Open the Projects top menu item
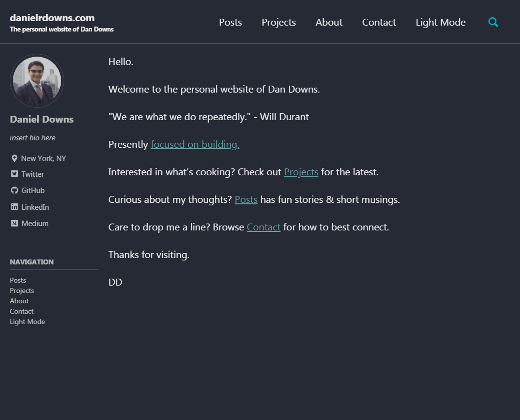 [278, 22]
